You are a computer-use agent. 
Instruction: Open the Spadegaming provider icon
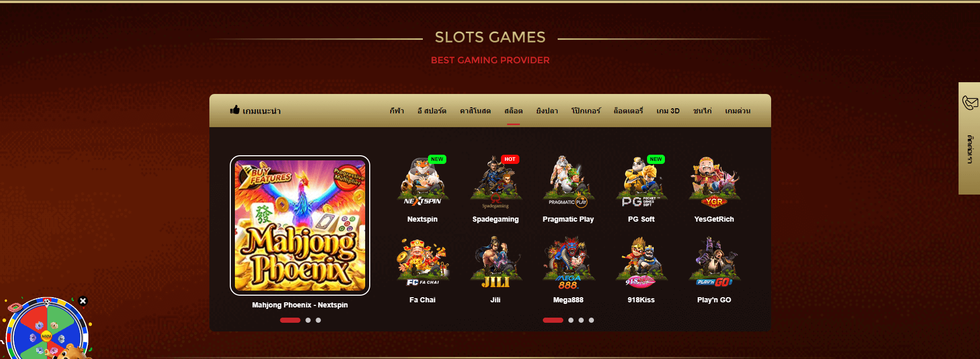[495, 181]
